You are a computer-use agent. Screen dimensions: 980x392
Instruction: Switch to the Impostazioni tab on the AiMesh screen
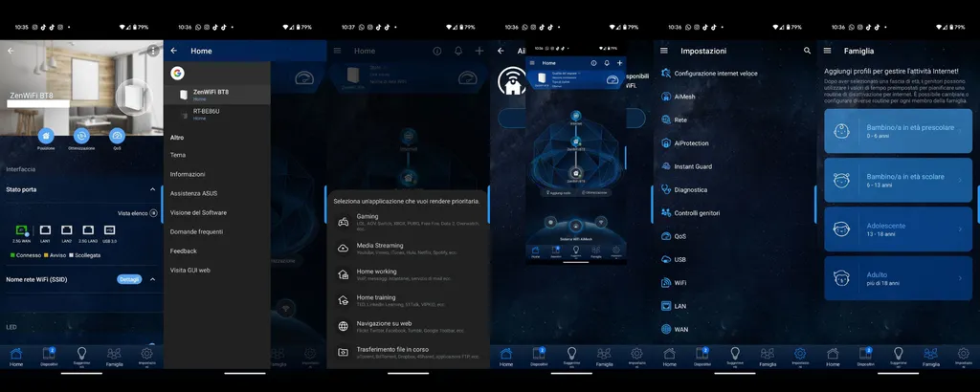tap(636, 357)
